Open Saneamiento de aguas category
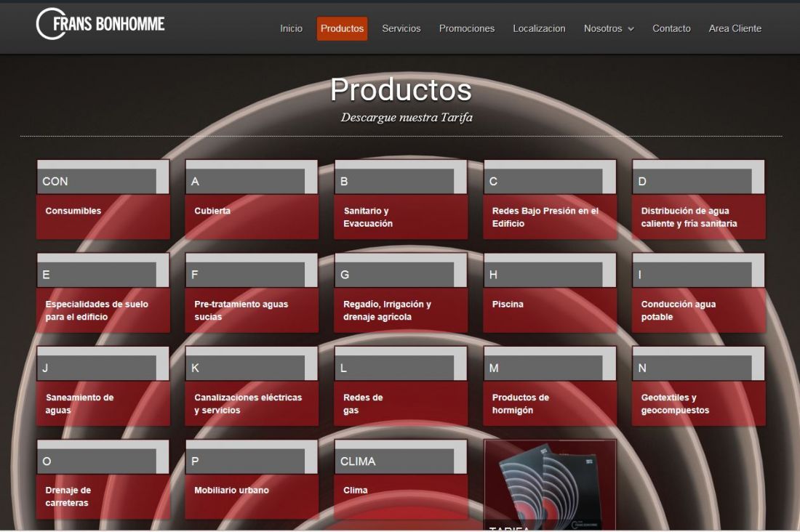 click(x=103, y=386)
